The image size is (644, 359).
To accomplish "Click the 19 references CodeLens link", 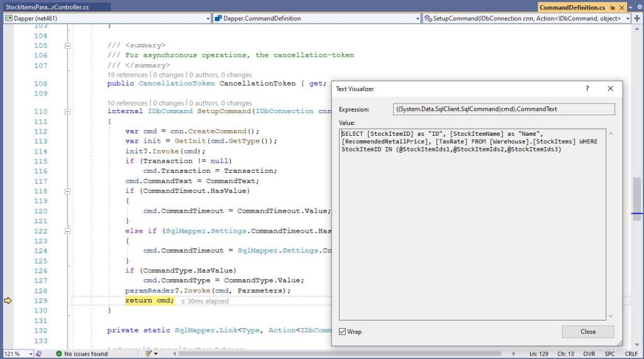I will click(x=127, y=75).
